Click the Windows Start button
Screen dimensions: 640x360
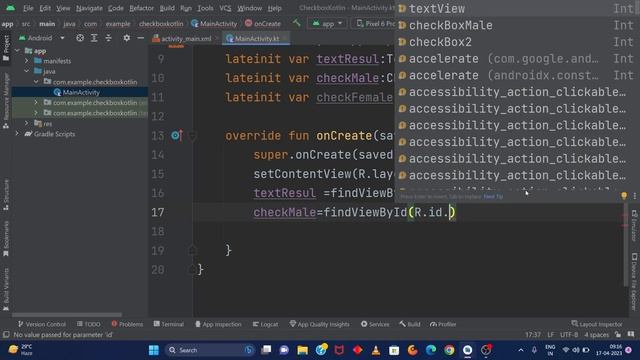tap(153, 350)
